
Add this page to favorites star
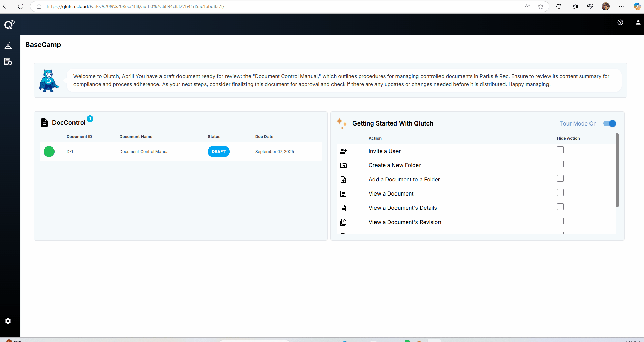pos(541,6)
